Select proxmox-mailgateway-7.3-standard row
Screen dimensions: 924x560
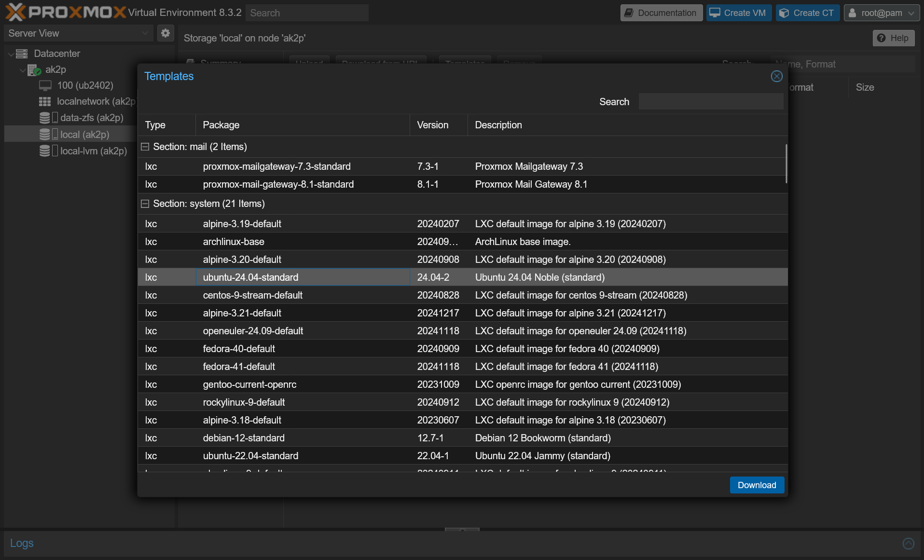pos(463,166)
